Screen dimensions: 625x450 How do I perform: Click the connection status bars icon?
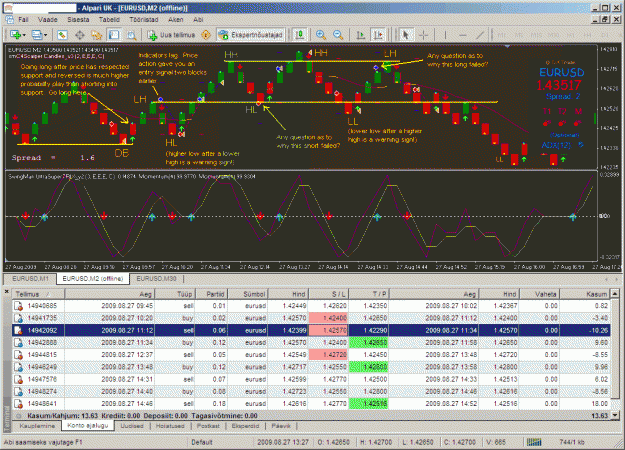pyautogui.click(x=534, y=442)
